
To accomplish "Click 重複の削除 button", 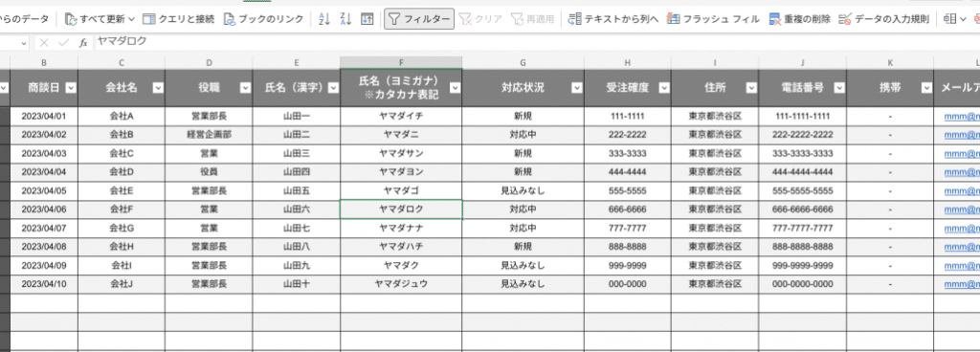I will (799, 19).
